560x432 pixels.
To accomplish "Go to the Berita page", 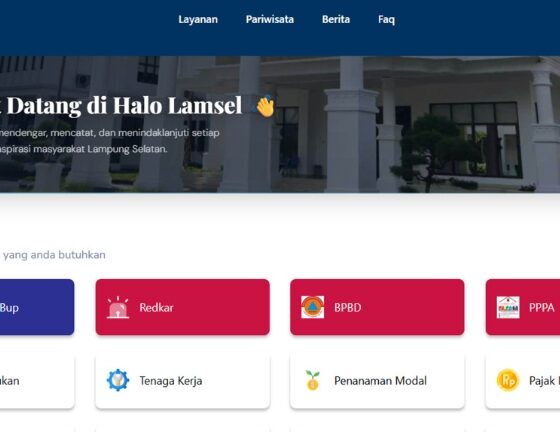I will 336,19.
